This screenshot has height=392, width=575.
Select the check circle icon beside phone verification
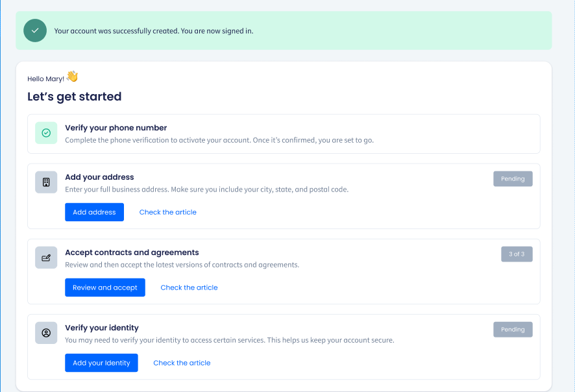(46, 132)
